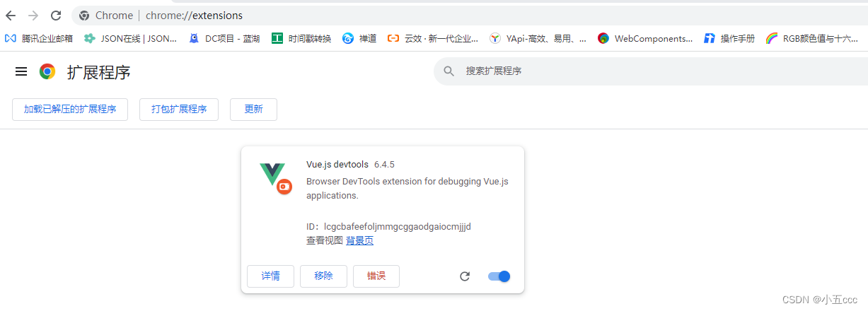Toggle off the Vue.js devtools extension

pos(499,276)
